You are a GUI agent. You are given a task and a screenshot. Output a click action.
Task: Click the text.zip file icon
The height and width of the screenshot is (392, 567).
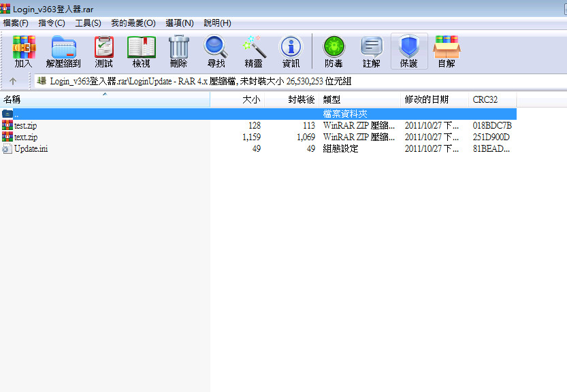click(7, 137)
